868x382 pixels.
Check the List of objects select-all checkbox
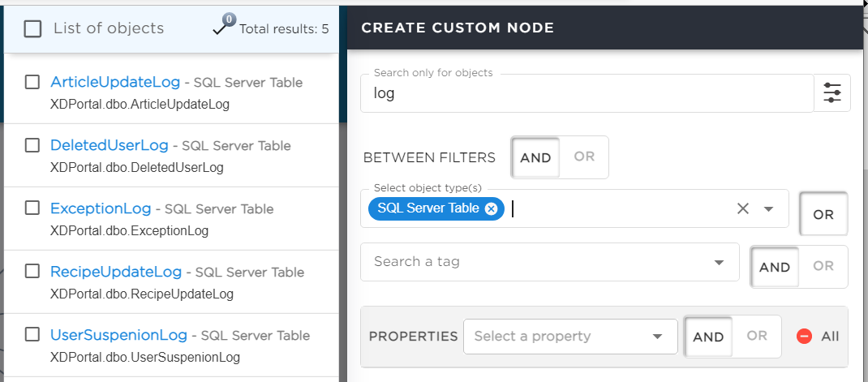click(x=32, y=28)
